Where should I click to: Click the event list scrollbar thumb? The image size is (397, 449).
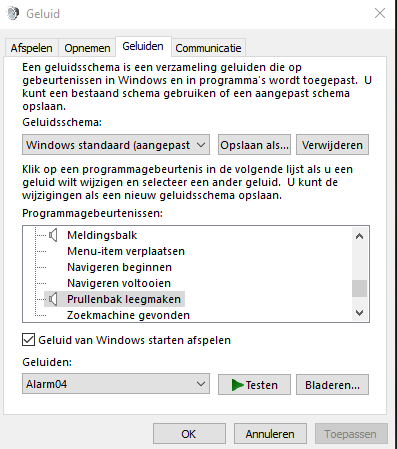pos(359,288)
